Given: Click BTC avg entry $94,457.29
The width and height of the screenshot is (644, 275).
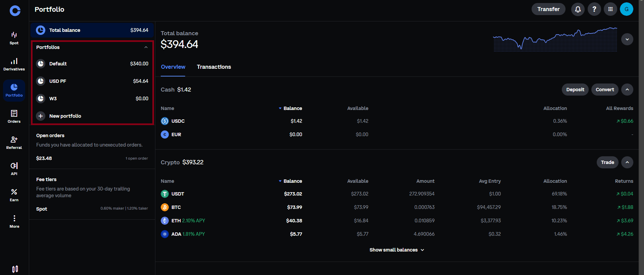Looking at the screenshot, I should coord(489,207).
